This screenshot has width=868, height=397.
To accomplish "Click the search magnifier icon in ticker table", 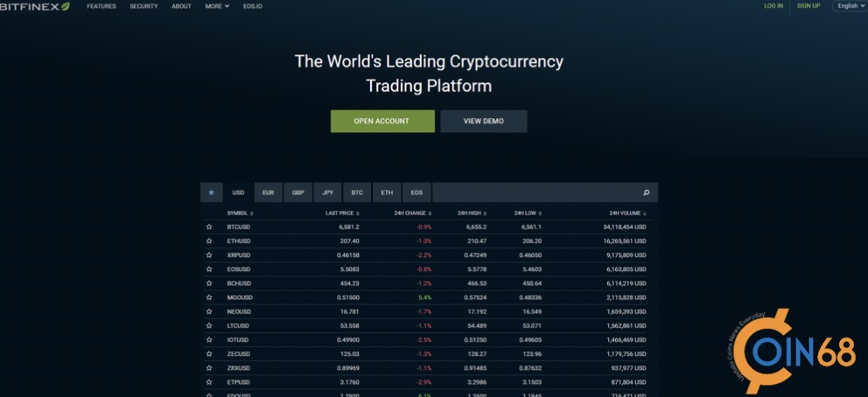I will tap(646, 192).
